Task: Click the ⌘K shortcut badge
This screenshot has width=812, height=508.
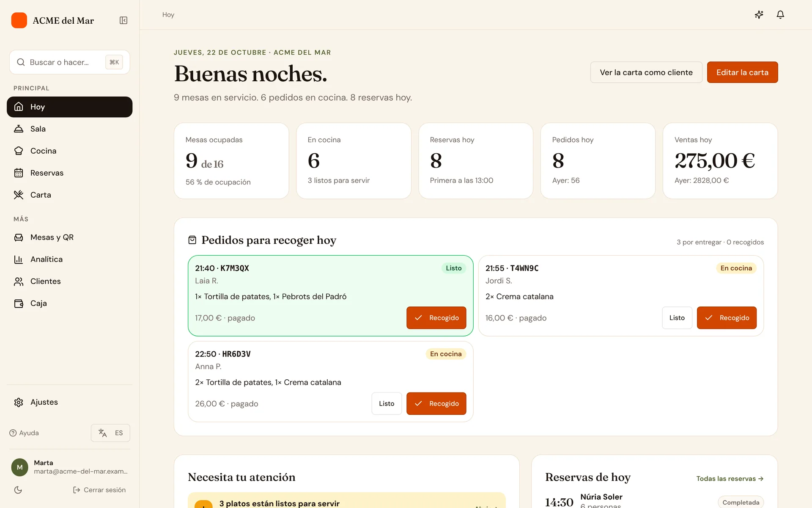Action: coord(114,62)
